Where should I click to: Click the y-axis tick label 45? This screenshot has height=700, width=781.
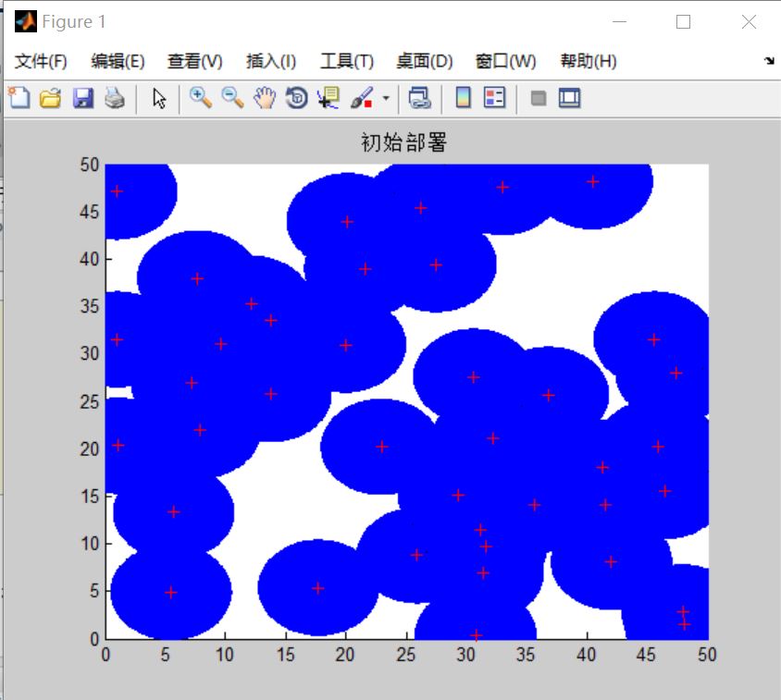[90, 212]
